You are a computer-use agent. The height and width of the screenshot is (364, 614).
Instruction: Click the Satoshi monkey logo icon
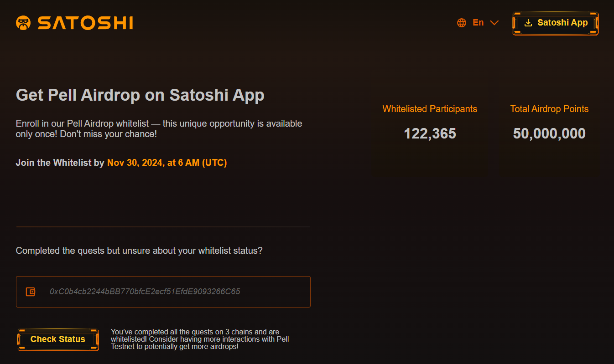point(23,23)
